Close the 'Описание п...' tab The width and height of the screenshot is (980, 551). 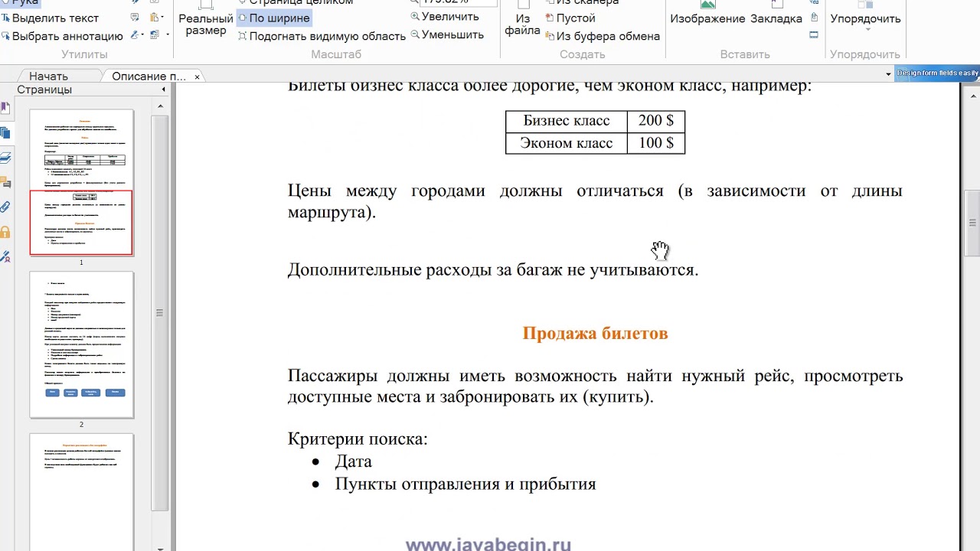[197, 77]
